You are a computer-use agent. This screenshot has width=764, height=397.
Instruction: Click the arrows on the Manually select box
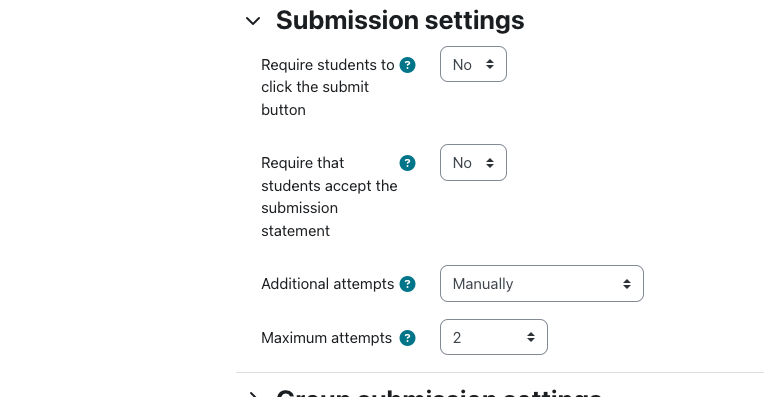point(627,284)
